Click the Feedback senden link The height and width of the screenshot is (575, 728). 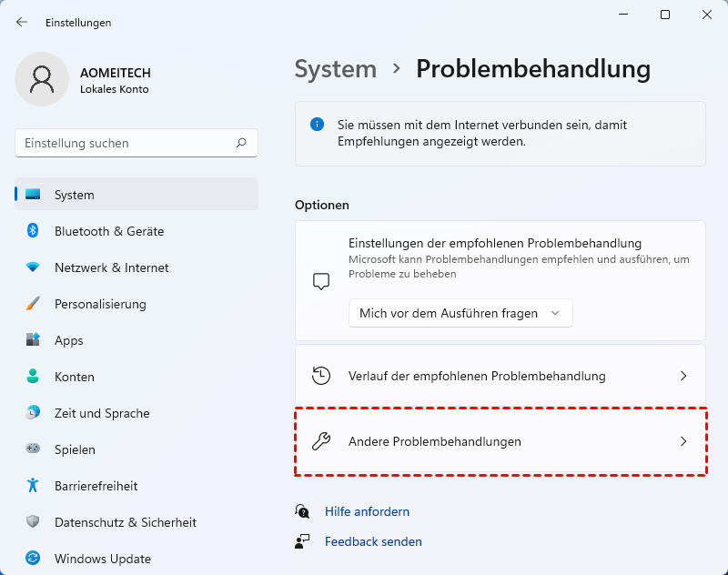click(373, 541)
